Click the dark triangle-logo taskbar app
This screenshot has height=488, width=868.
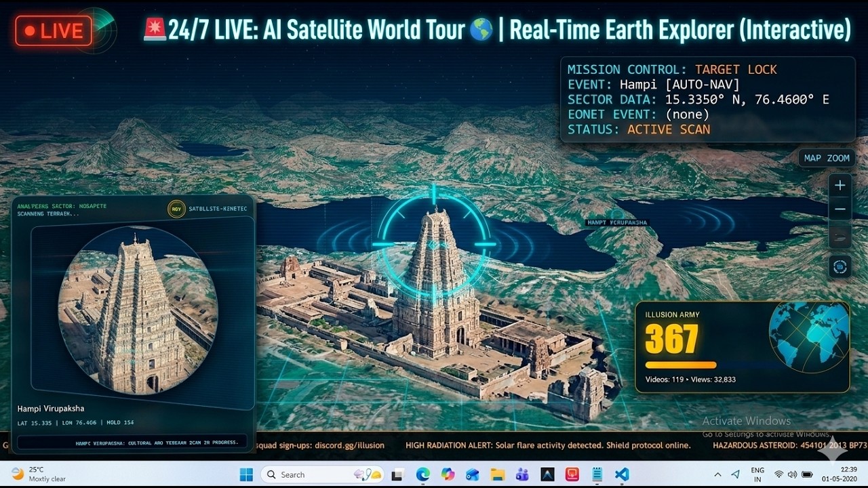(547, 474)
